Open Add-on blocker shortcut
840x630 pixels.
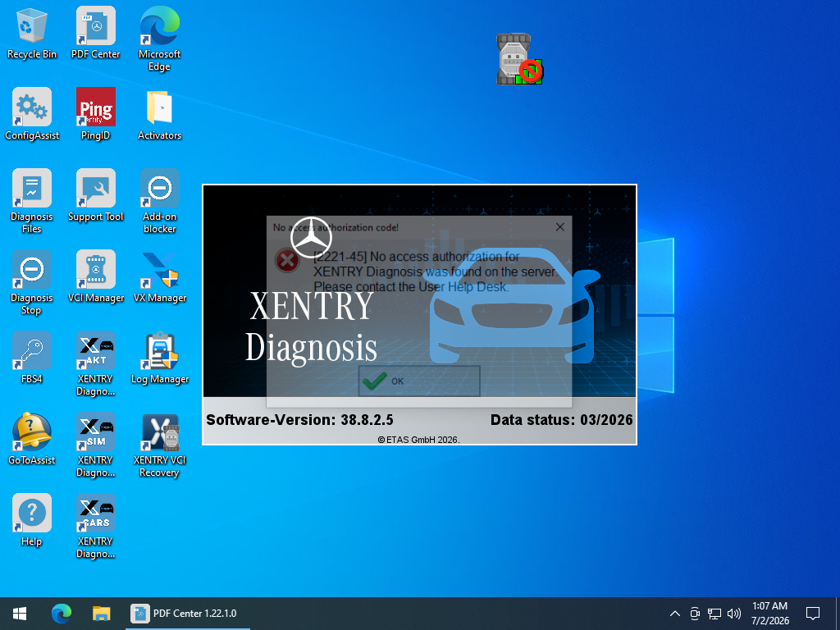tap(160, 202)
